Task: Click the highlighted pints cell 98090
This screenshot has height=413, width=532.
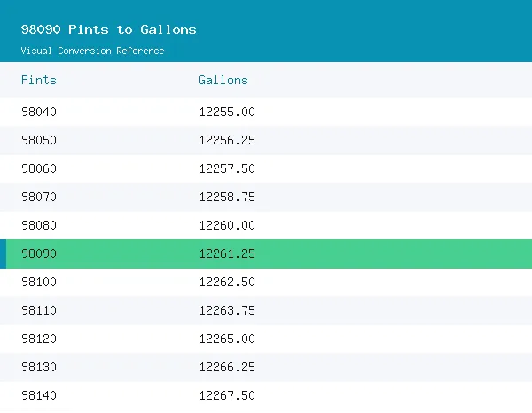Action: (39, 253)
